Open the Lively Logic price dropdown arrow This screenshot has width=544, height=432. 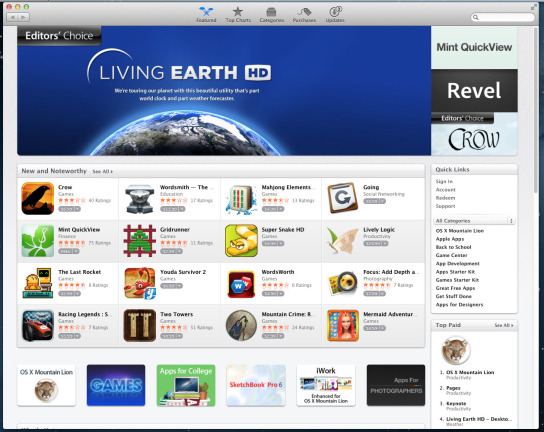(385, 244)
